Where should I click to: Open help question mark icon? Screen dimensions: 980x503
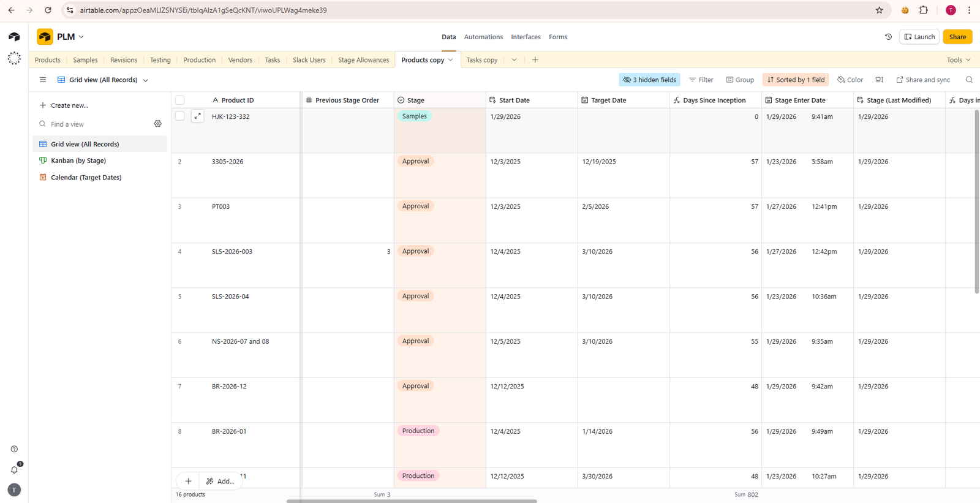[x=14, y=449]
